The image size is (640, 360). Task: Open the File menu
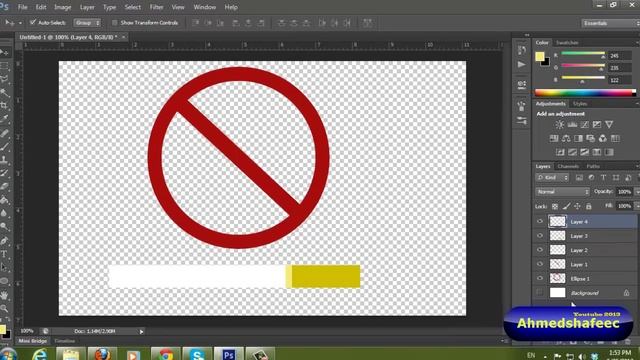[22, 7]
